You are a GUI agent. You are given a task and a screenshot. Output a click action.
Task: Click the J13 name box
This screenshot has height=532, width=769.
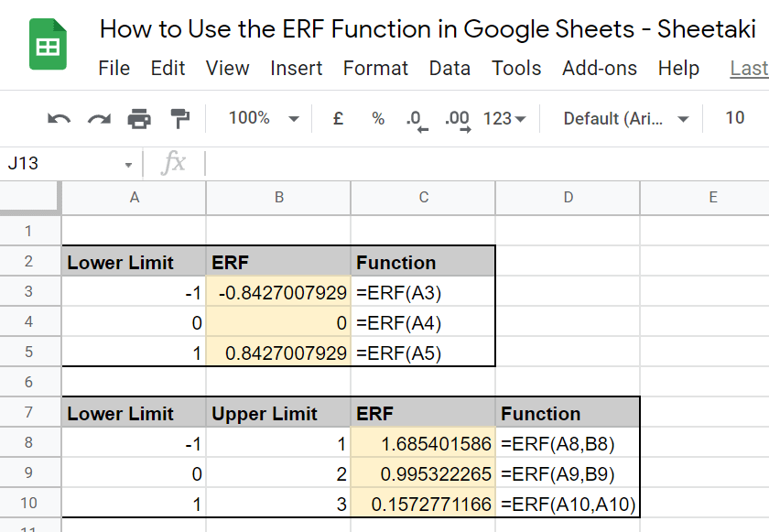tap(64, 163)
